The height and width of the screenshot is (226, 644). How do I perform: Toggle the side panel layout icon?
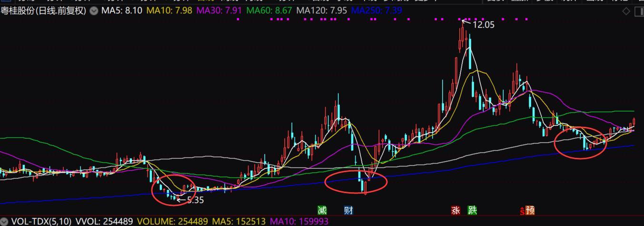point(639,11)
